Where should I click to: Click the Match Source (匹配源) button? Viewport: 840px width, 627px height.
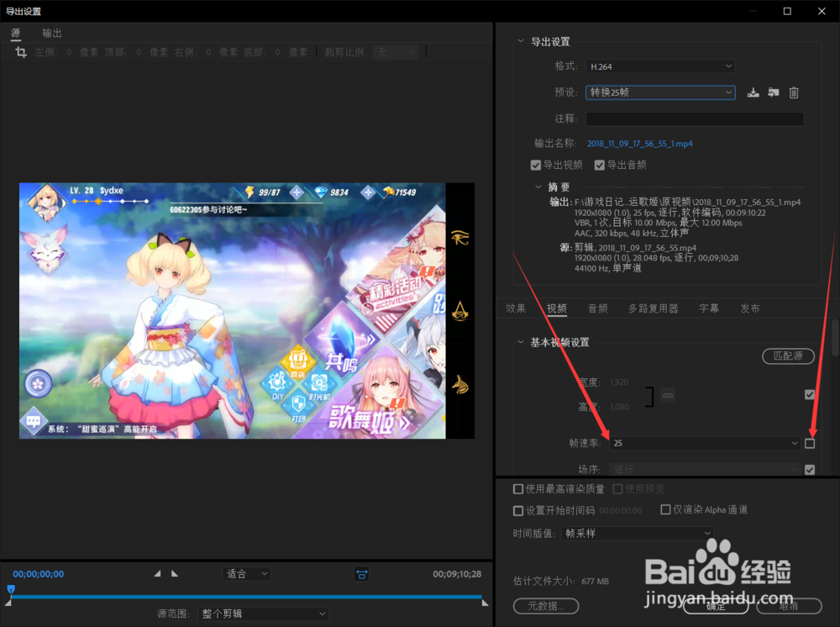click(788, 356)
